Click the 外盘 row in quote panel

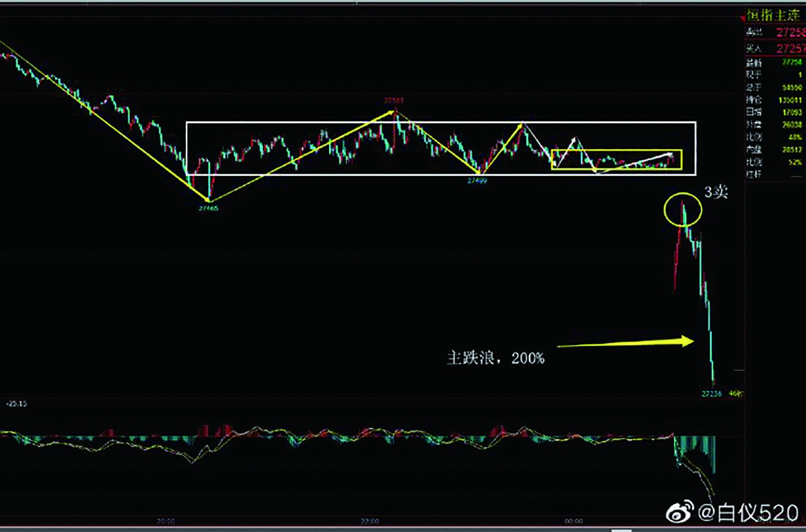[773, 125]
